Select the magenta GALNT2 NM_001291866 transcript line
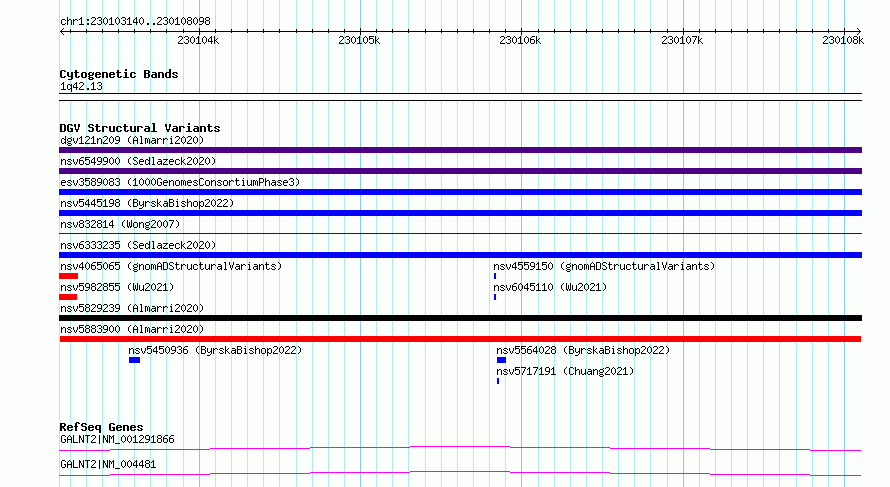The width and height of the screenshot is (890, 487). [x=460, y=448]
